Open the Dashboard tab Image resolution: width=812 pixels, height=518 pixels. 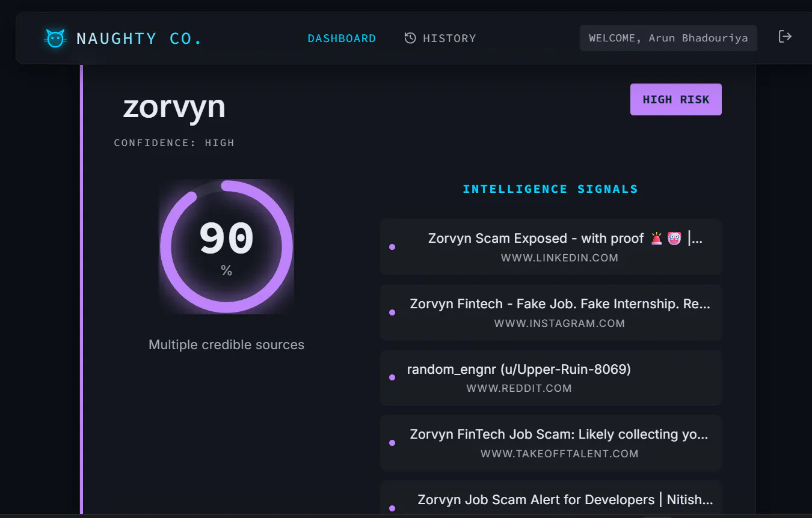pos(342,38)
